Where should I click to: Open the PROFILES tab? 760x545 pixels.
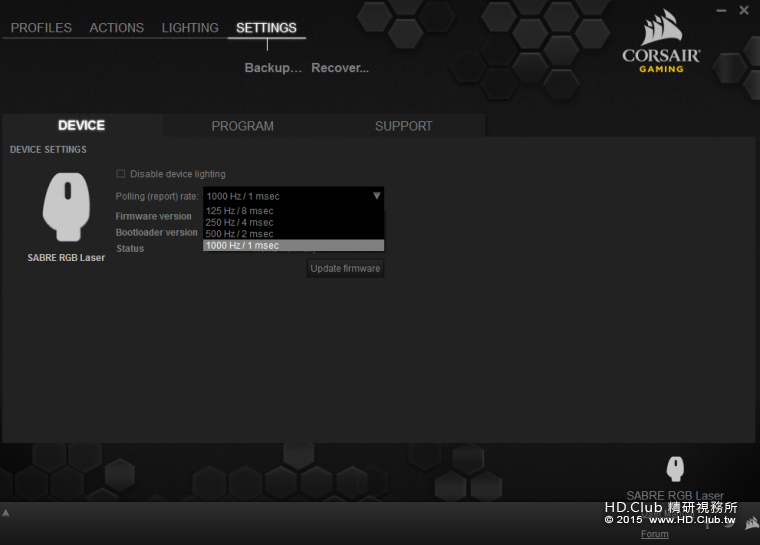41,28
